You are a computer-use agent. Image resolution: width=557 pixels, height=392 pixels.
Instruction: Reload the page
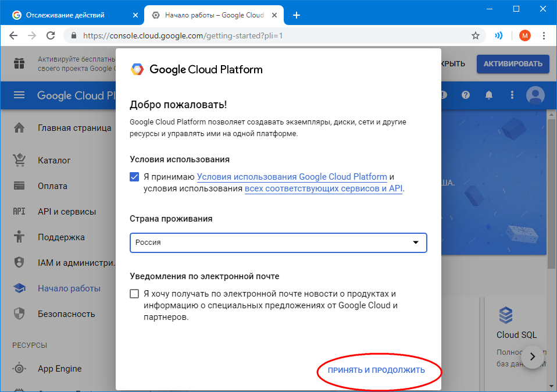(x=51, y=35)
